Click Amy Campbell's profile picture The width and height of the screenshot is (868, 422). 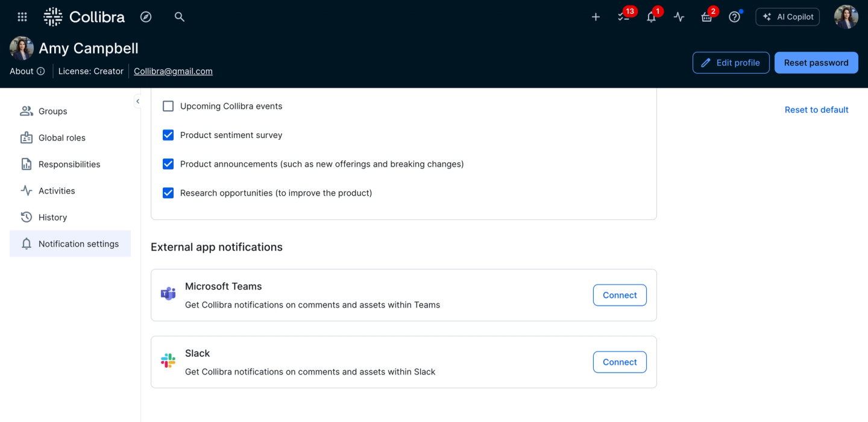click(x=22, y=48)
